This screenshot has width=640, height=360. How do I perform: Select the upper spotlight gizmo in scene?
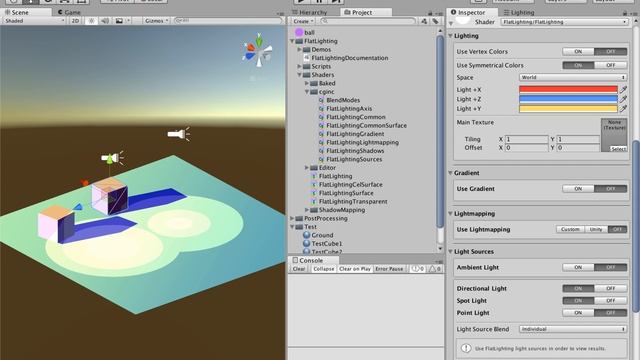178,133
